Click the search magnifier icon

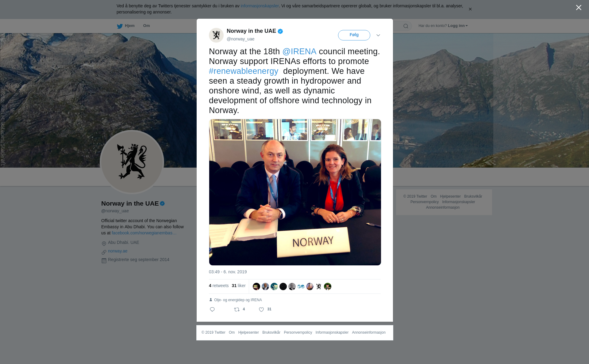pos(406,26)
